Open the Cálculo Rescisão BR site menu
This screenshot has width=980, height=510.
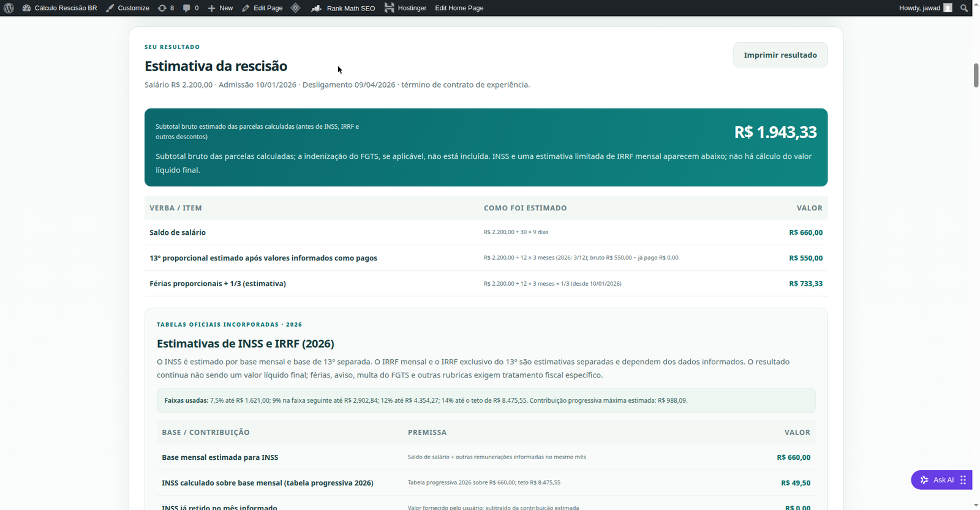point(60,8)
